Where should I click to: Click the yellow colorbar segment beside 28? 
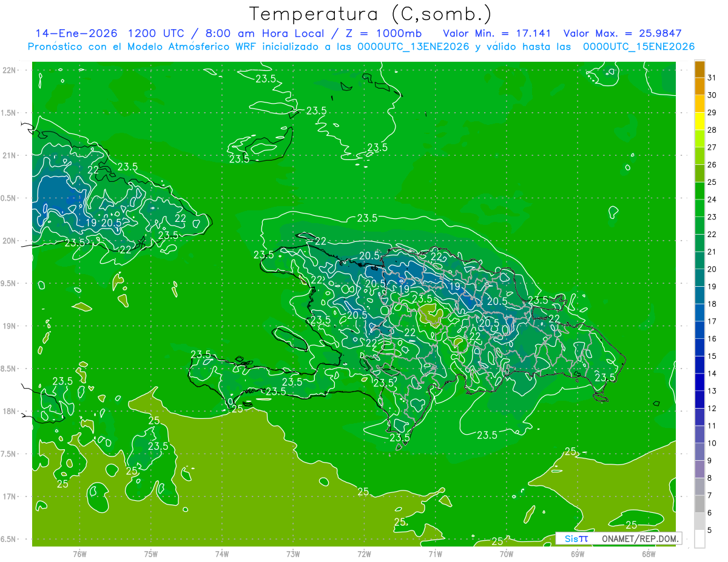click(x=699, y=121)
